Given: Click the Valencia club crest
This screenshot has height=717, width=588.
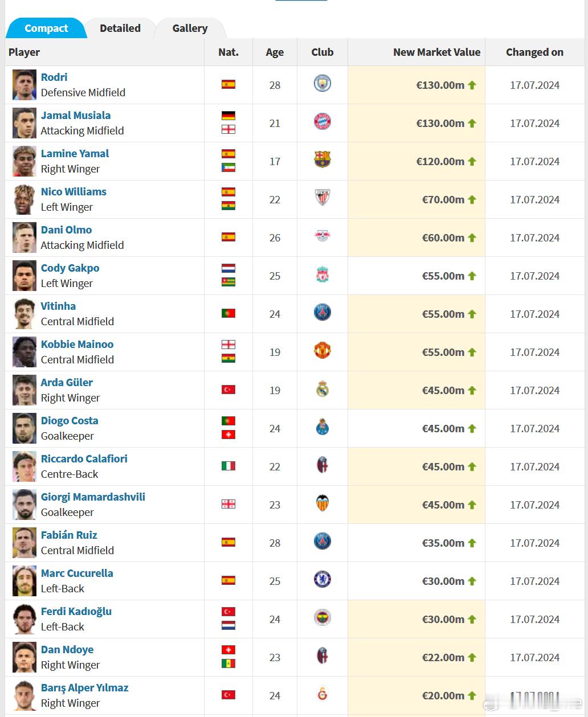Looking at the screenshot, I should (322, 503).
